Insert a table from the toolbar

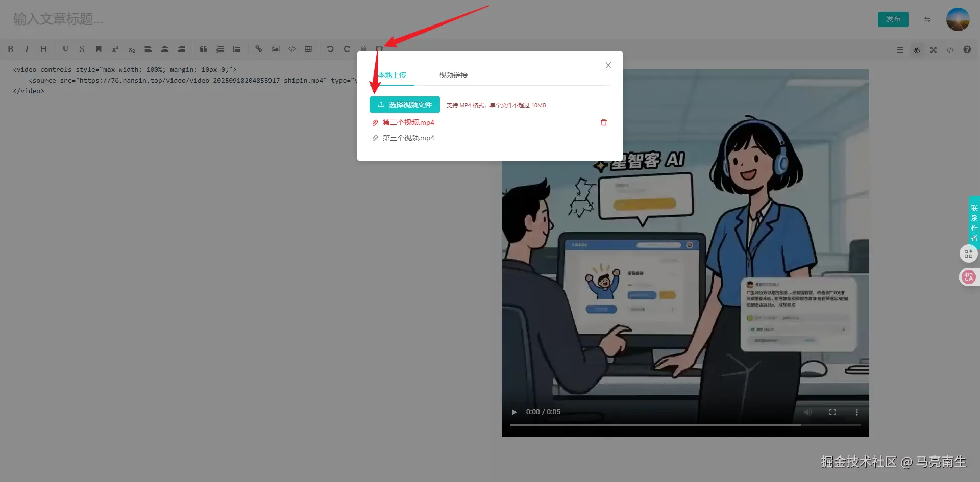click(x=308, y=49)
